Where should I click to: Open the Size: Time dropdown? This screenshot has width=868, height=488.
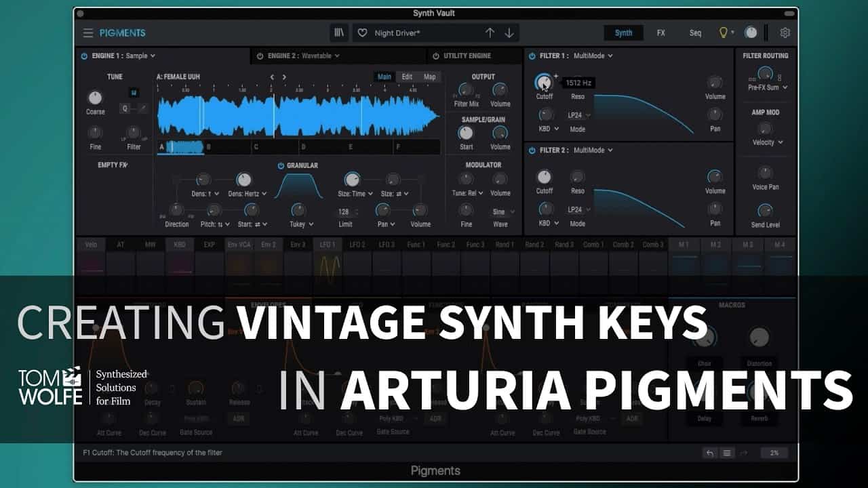(x=355, y=194)
